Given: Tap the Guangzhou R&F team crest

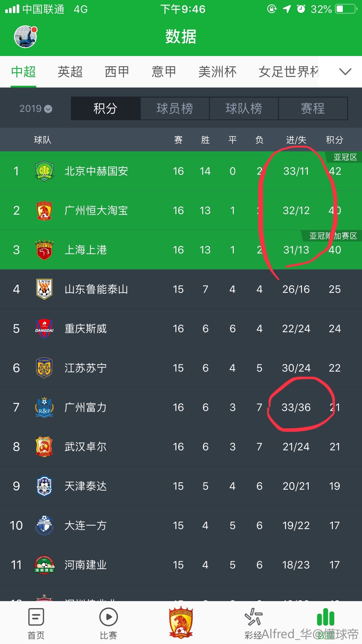Looking at the screenshot, I should tap(44, 407).
